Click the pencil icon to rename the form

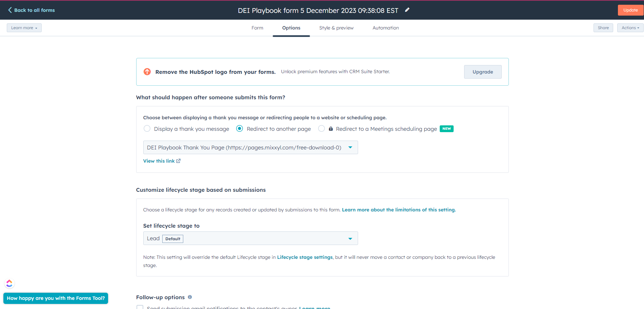(x=407, y=10)
